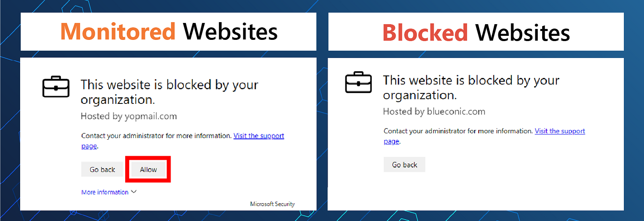Click the red word Blocked in the banner
The width and height of the screenshot is (644, 221).
coord(425,33)
